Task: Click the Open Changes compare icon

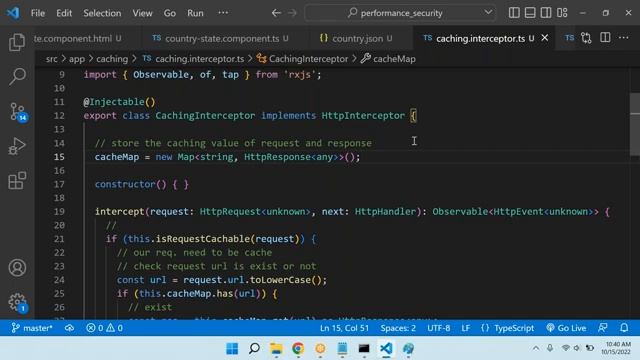Action: pyautogui.click(x=586, y=38)
